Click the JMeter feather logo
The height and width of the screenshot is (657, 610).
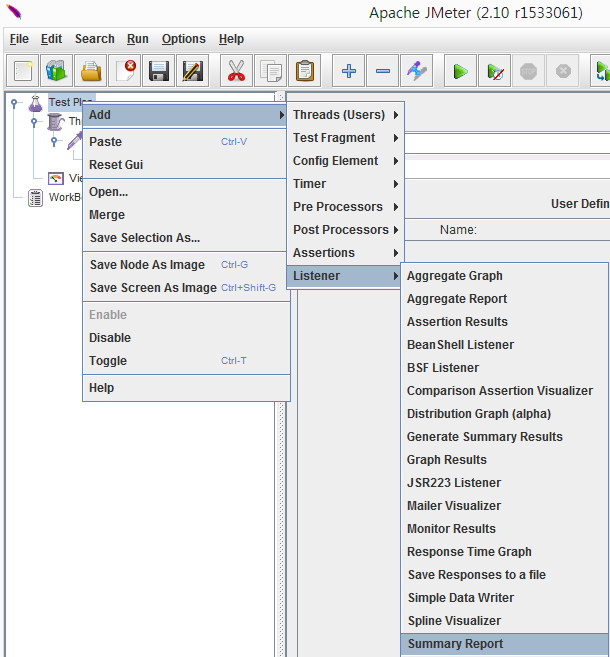point(14,12)
